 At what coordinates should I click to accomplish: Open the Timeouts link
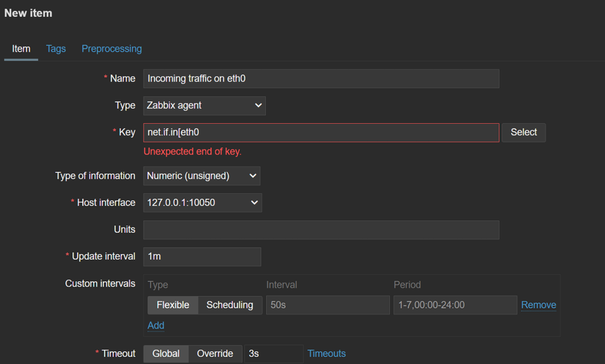tap(327, 353)
